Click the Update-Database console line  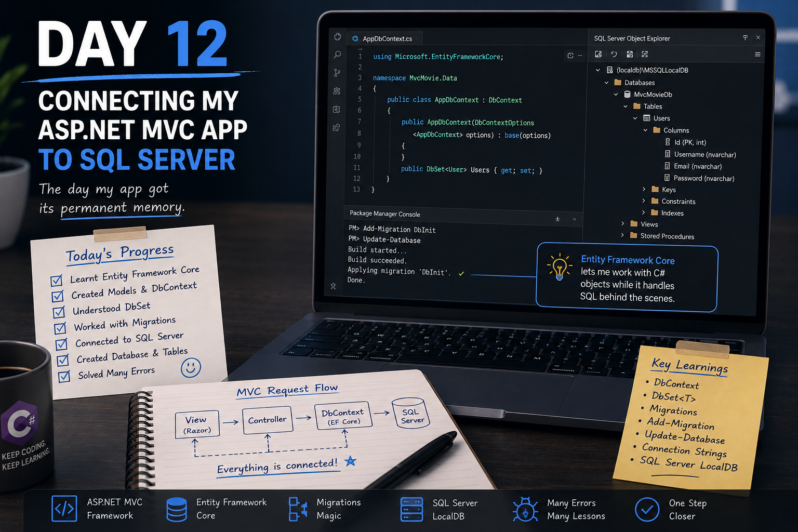384,240
